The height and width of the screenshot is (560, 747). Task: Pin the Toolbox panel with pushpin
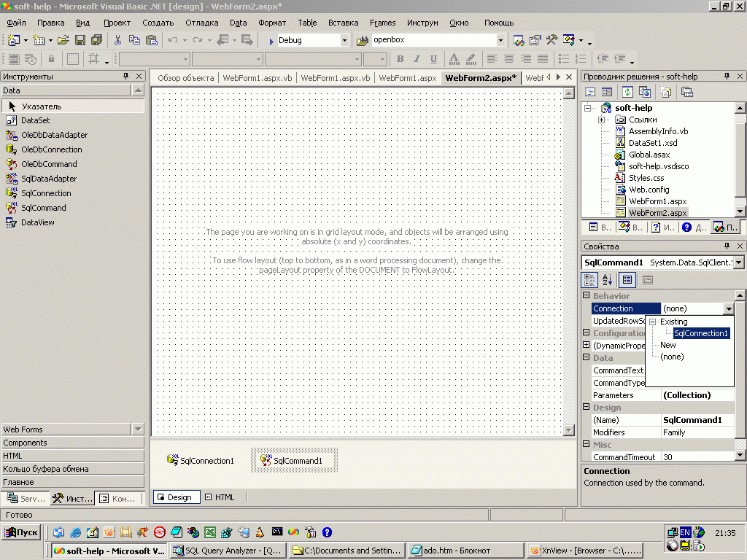point(125,76)
